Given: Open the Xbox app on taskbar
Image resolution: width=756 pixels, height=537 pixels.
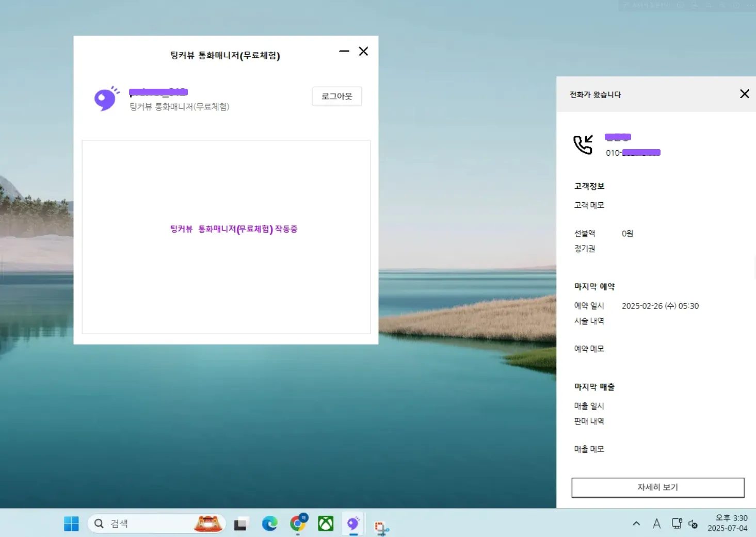Looking at the screenshot, I should tap(326, 524).
